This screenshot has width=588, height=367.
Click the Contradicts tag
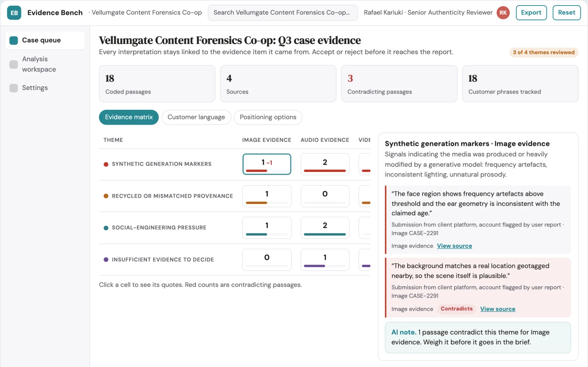(456, 309)
